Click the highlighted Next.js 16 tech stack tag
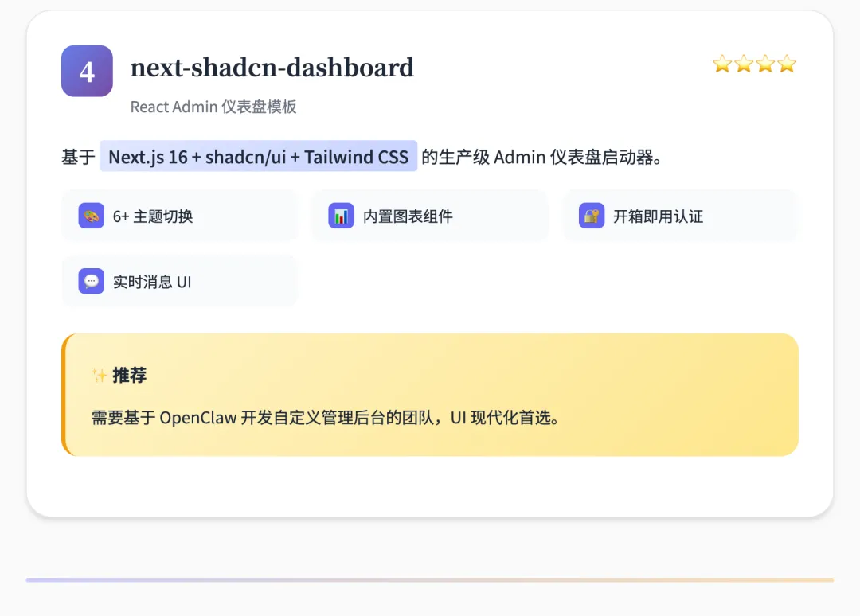 [258, 157]
